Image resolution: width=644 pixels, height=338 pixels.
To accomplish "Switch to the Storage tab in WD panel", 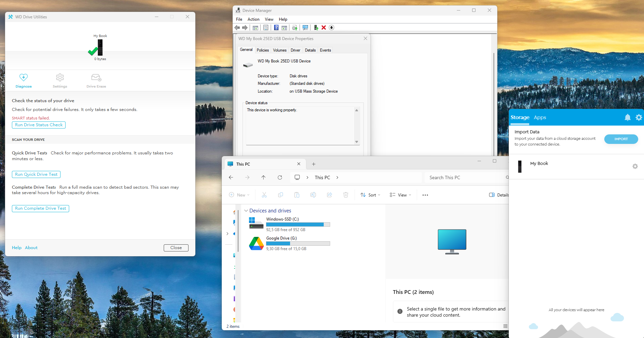I will (520, 117).
